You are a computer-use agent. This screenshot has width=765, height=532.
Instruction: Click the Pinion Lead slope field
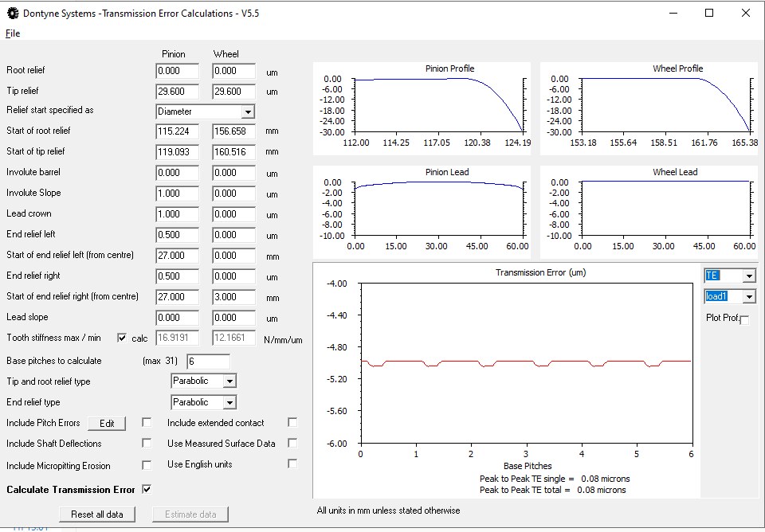click(x=178, y=318)
